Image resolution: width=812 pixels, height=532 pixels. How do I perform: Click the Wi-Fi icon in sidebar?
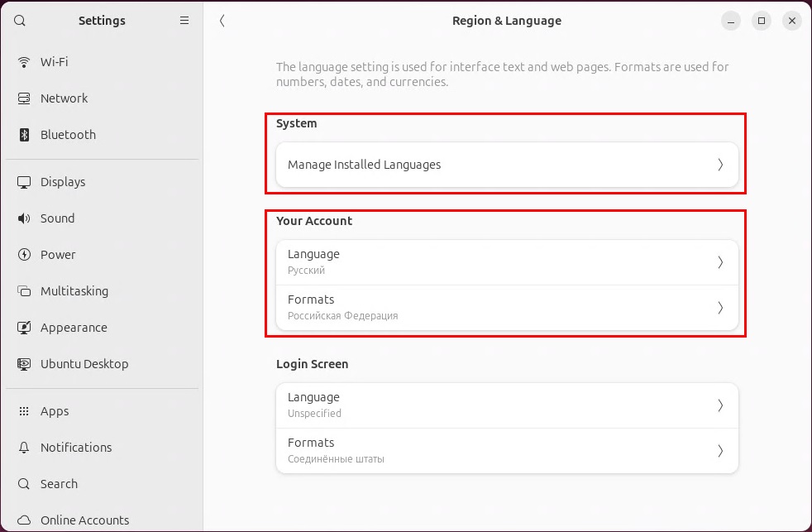[24, 62]
